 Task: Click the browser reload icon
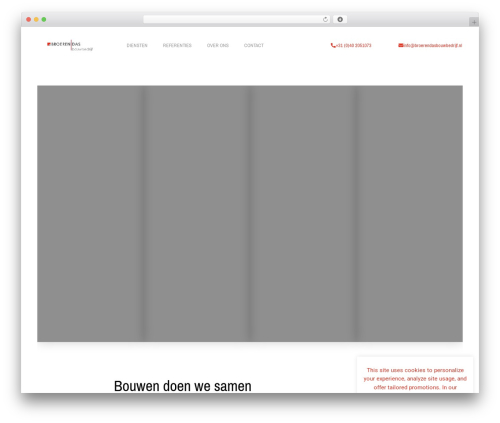(x=325, y=20)
